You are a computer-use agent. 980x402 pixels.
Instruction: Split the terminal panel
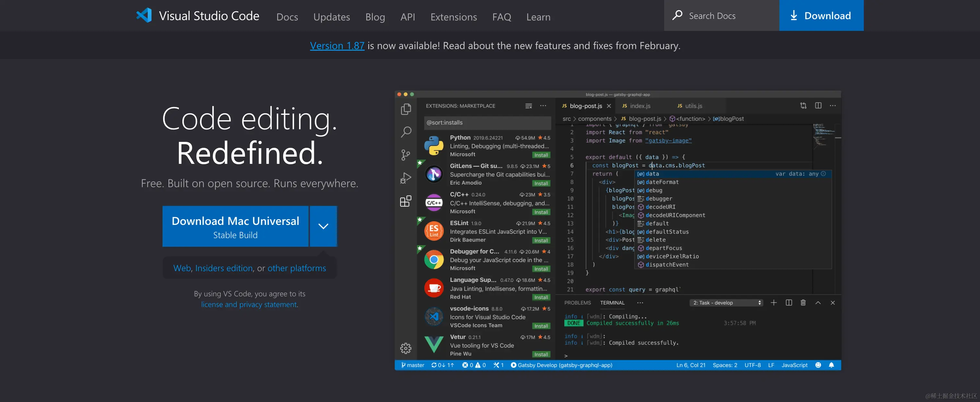click(789, 303)
